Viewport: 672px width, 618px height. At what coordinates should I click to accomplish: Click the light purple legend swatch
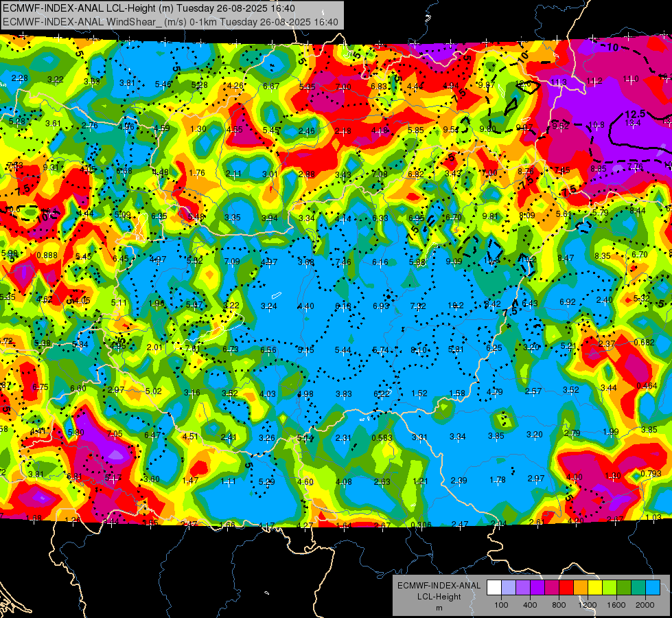(523, 588)
